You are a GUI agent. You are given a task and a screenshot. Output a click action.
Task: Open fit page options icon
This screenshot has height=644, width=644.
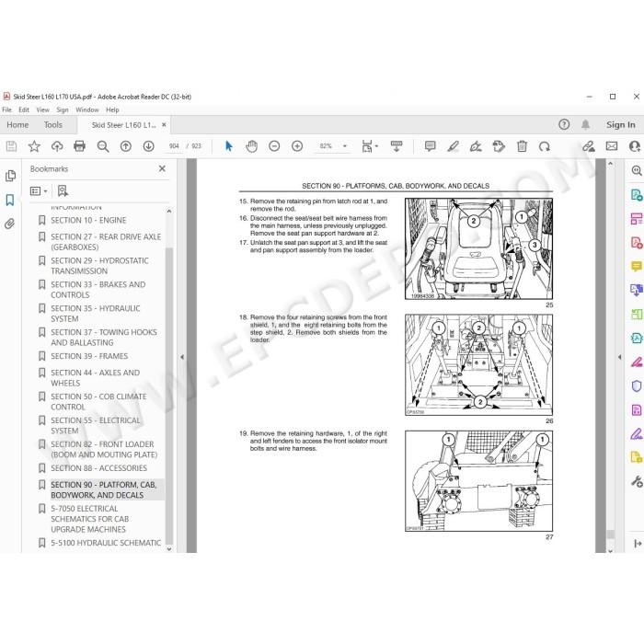coord(369,146)
